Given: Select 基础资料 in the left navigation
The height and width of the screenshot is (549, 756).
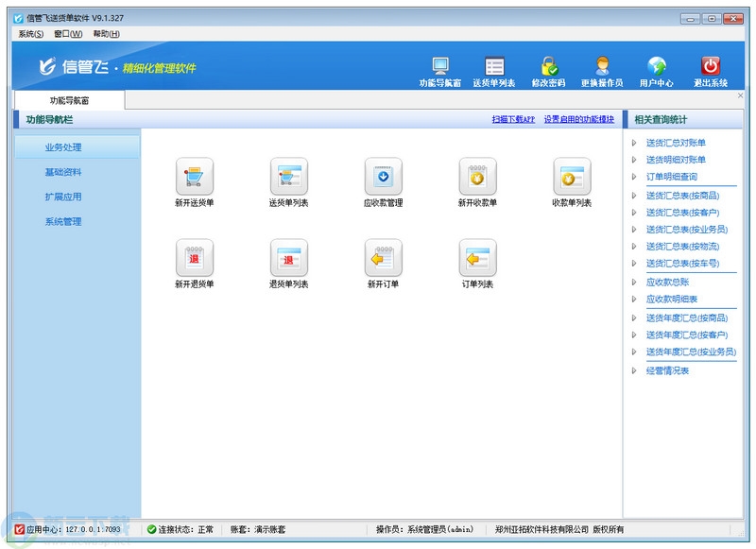Looking at the screenshot, I should [x=63, y=172].
